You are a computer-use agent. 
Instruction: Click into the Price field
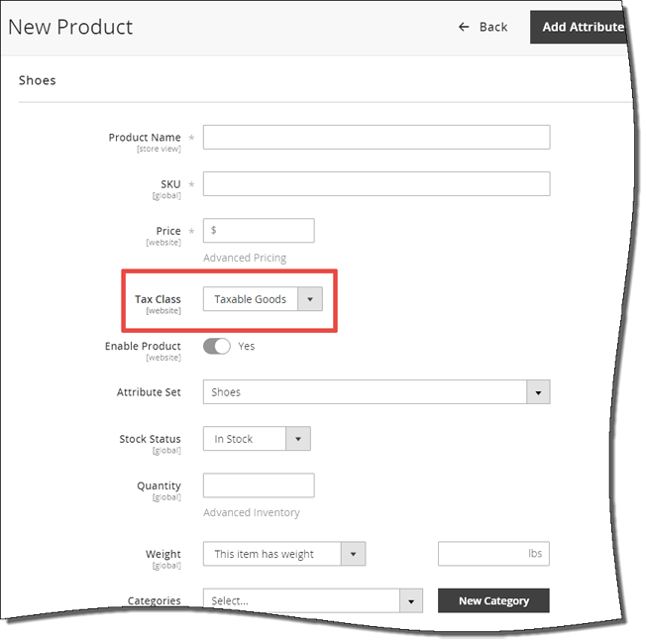click(x=259, y=231)
